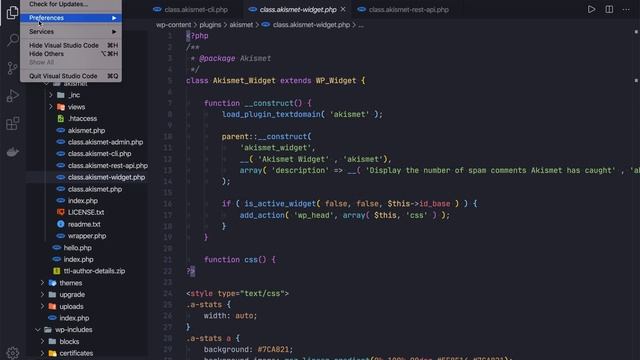Open the editor More Actions ellipsis

coord(626,9)
